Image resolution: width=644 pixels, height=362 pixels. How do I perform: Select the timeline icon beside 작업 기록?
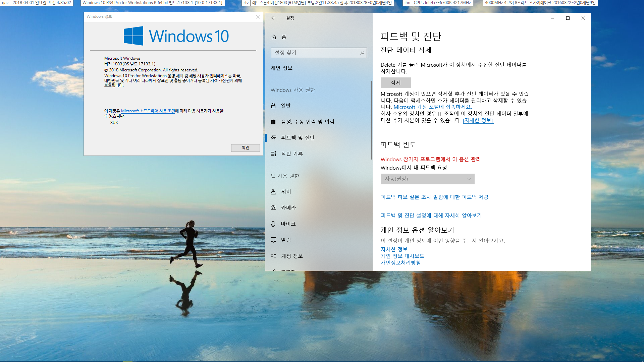click(x=273, y=154)
